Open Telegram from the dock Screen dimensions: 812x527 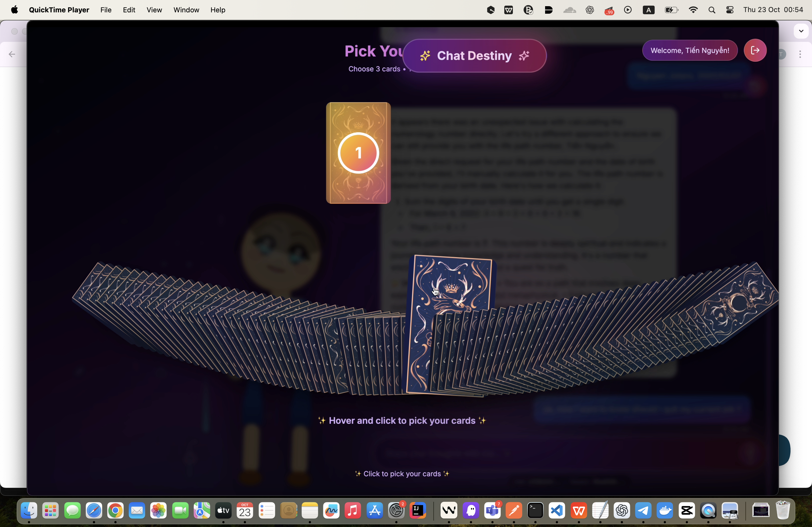643,511
